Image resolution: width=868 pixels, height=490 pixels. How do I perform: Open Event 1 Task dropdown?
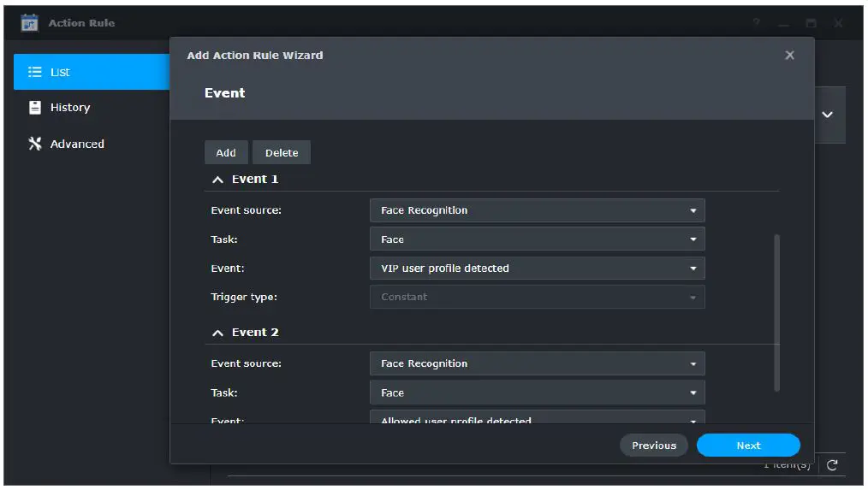point(538,239)
